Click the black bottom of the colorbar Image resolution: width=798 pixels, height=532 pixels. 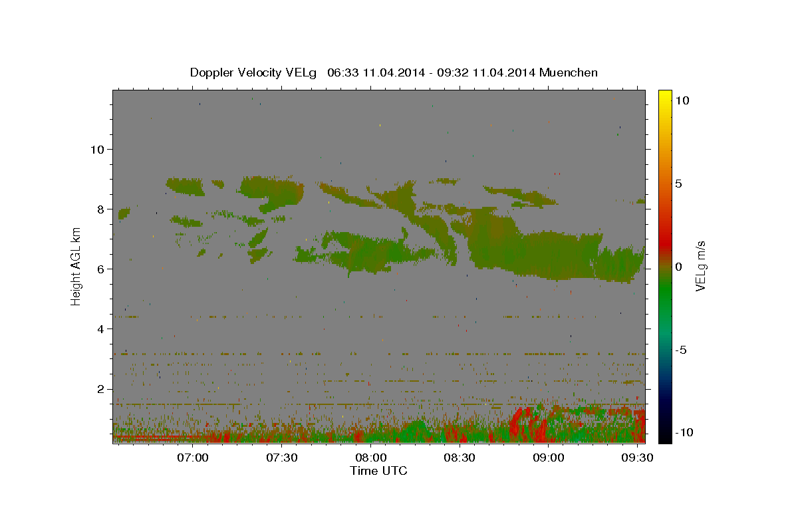point(664,439)
